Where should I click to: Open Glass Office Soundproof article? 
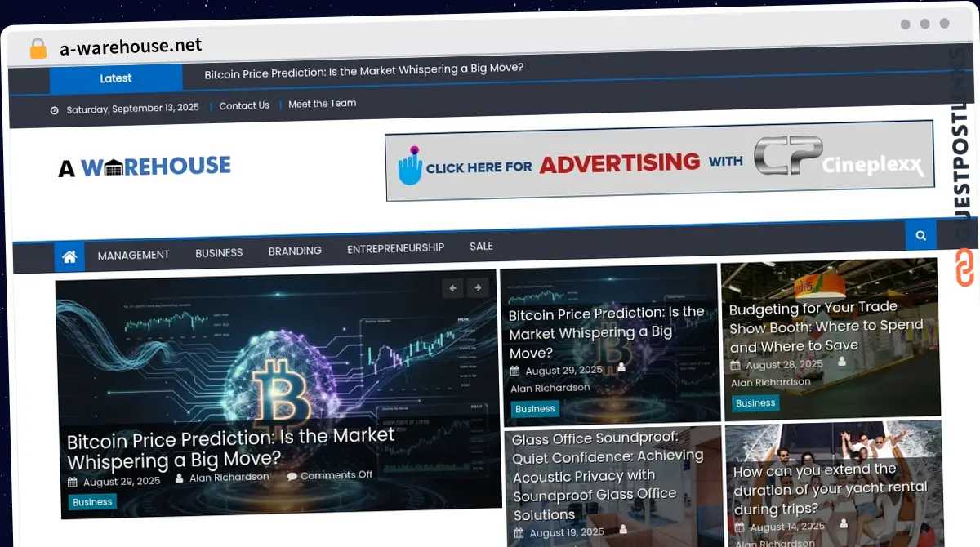(x=608, y=477)
